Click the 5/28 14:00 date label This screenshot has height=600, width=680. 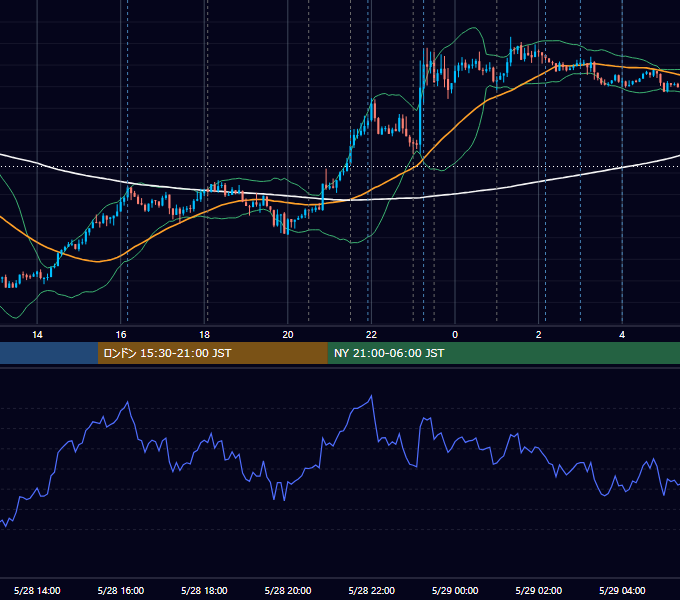[37, 590]
